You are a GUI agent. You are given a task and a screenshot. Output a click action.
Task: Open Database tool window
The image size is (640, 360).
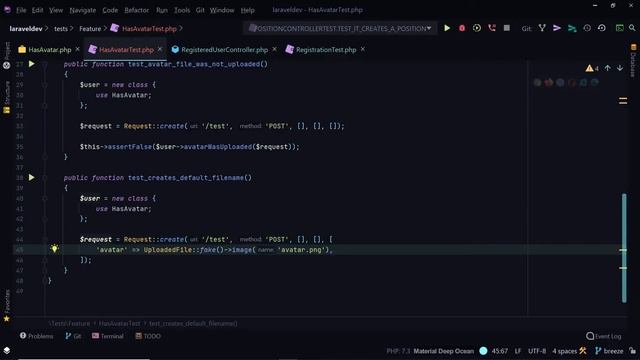pos(633,61)
